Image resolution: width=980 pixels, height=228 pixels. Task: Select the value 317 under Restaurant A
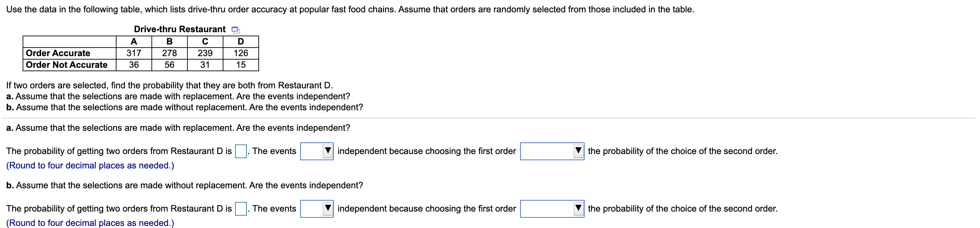(134, 53)
